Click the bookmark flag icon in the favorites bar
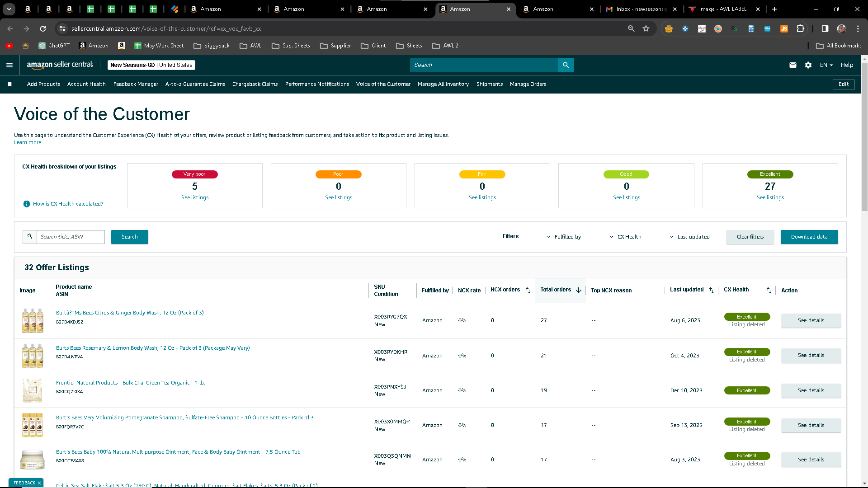Viewport: 868px width, 488px height. point(10,84)
